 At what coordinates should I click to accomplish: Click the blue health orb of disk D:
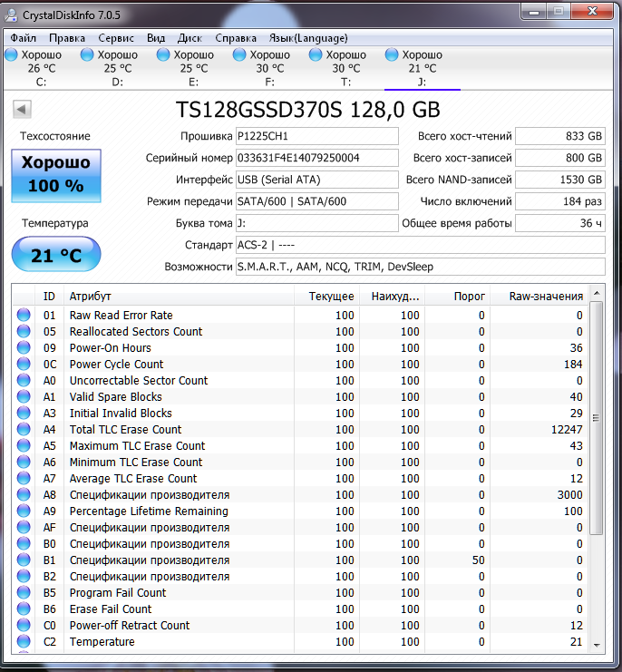tap(87, 54)
